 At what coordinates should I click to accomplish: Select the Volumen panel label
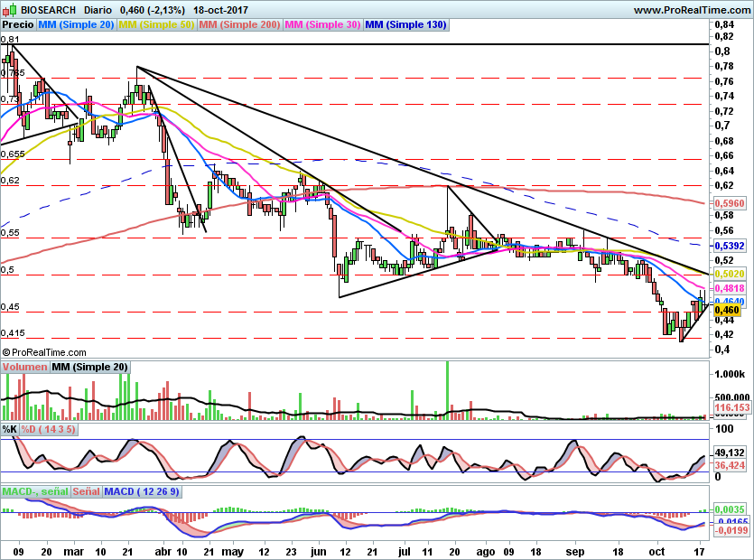[24, 367]
